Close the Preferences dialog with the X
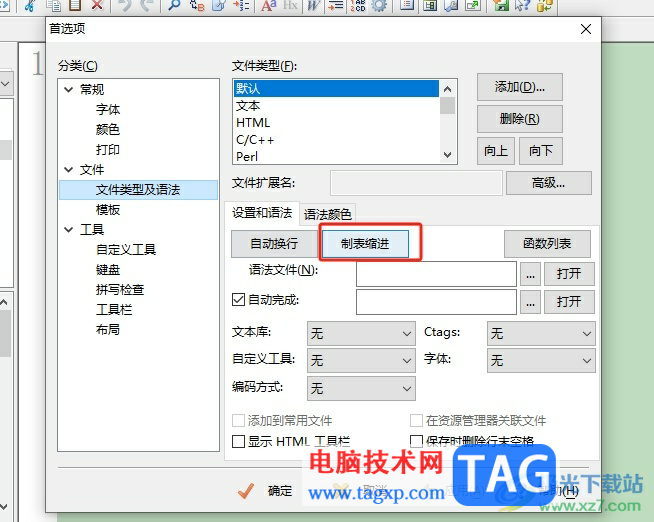 (586, 29)
